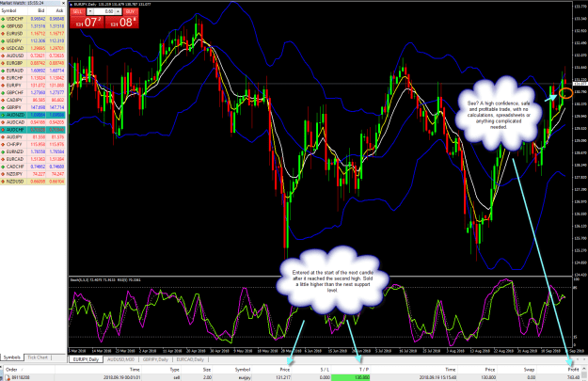Close the Market Watch panel

click(63, 3)
